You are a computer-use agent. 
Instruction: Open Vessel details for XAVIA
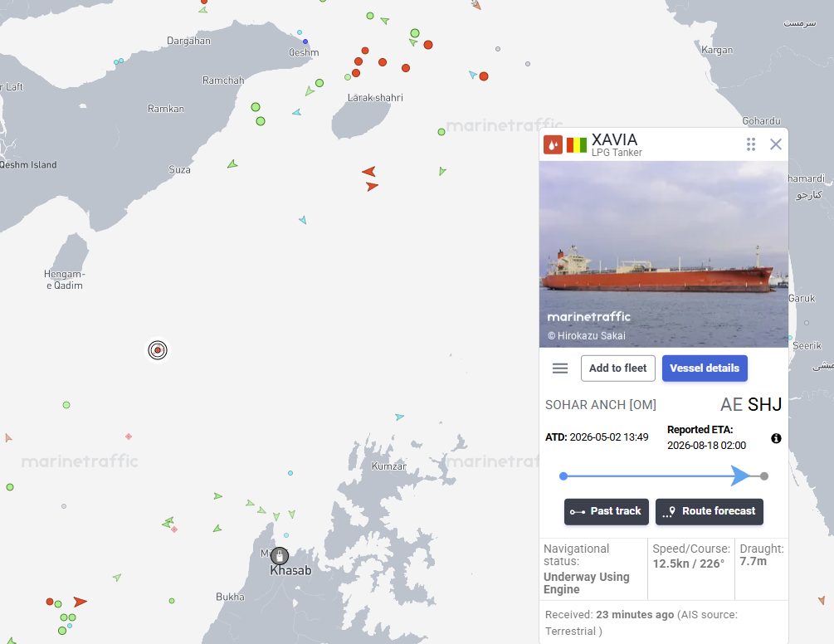point(705,368)
